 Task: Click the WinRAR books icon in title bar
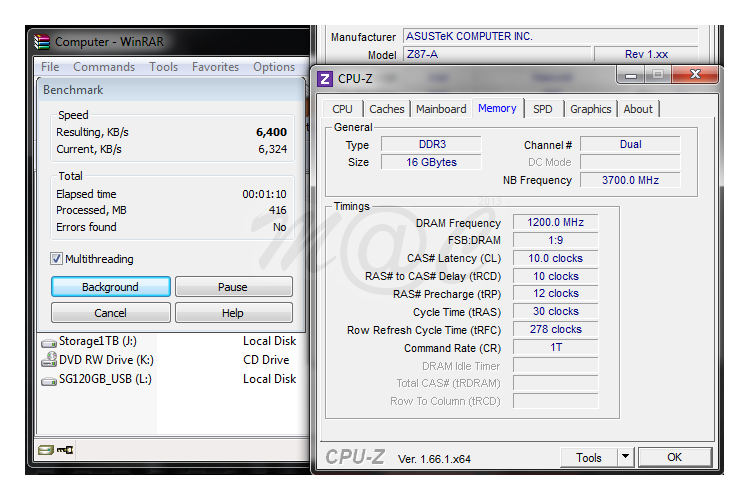(x=42, y=42)
